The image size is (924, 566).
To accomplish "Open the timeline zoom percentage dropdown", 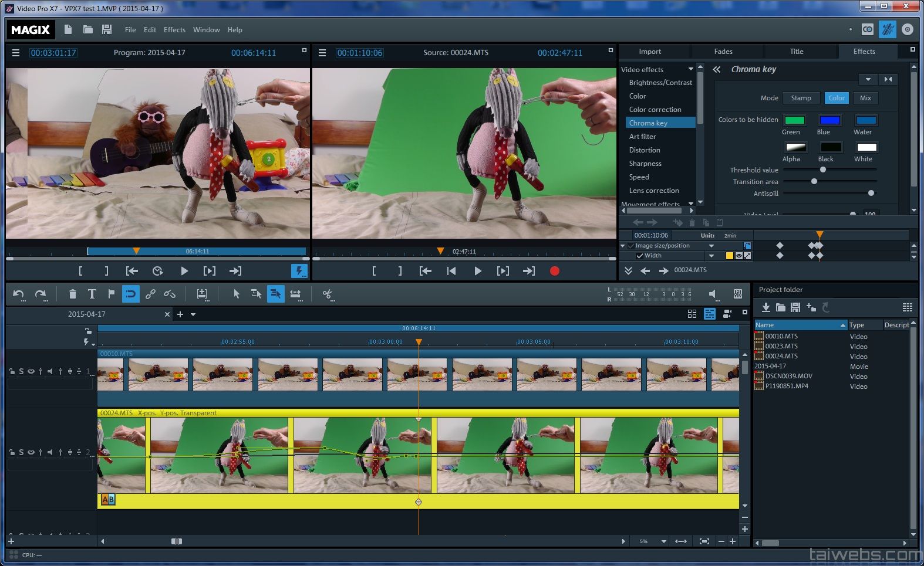I will (x=663, y=541).
